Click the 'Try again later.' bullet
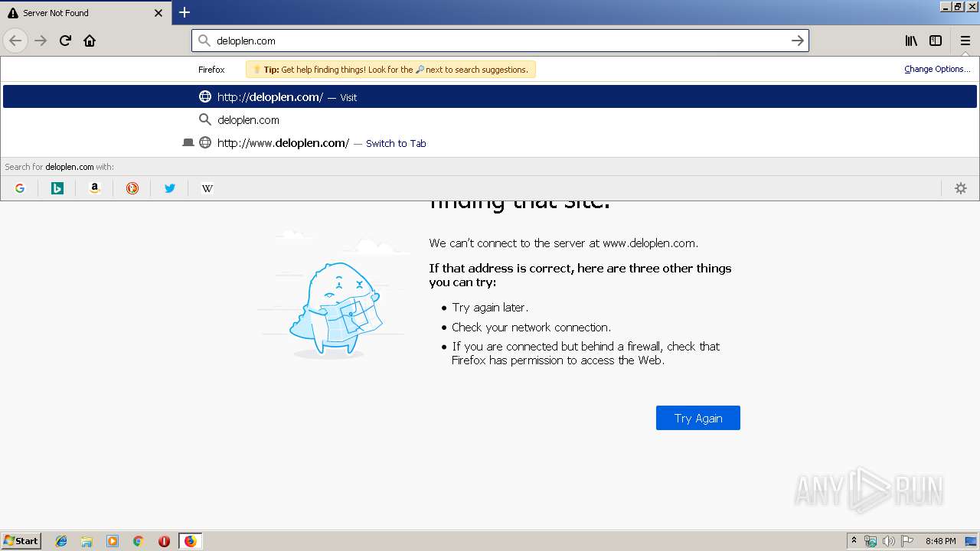Image resolution: width=980 pixels, height=551 pixels. [490, 308]
